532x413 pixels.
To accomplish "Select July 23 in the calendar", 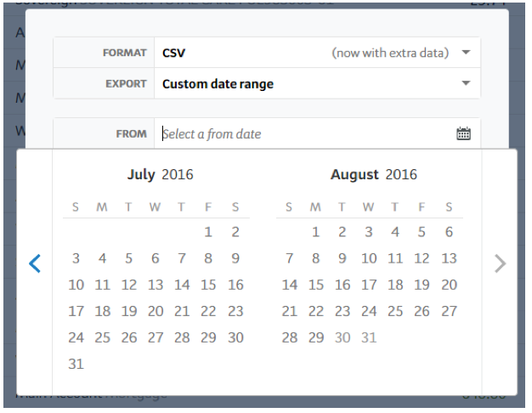I will click(235, 312).
